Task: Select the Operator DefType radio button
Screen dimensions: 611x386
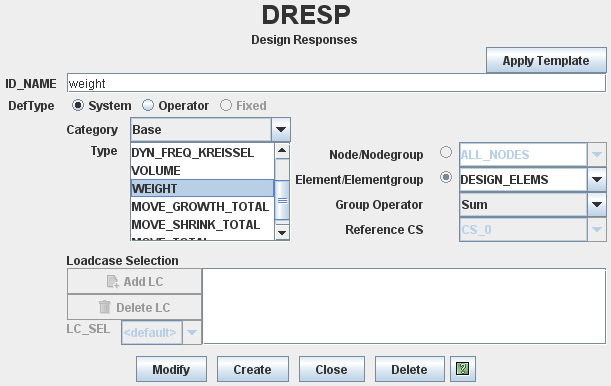Action: pyautogui.click(x=148, y=105)
